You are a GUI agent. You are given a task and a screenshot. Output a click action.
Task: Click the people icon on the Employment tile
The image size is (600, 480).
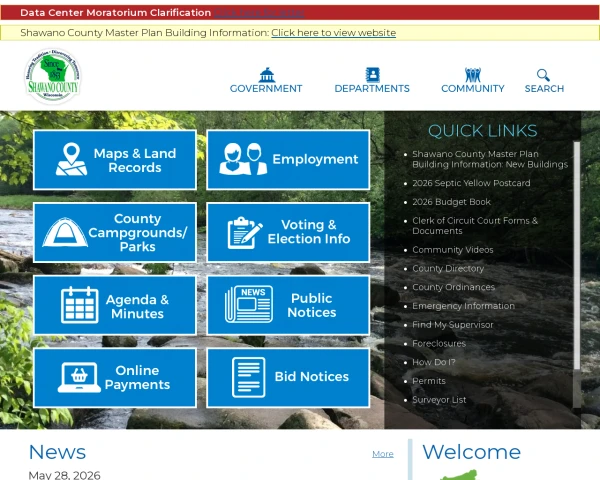[x=243, y=159]
